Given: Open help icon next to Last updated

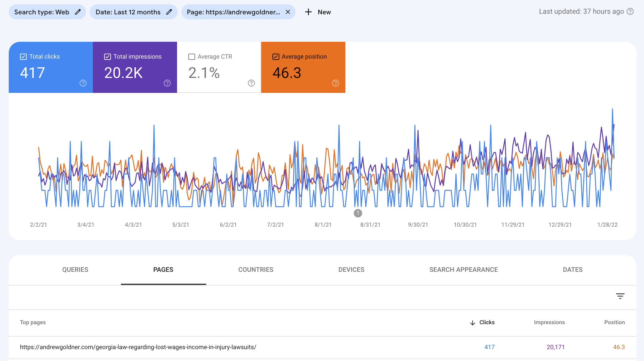Looking at the screenshot, I should (x=630, y=12).
